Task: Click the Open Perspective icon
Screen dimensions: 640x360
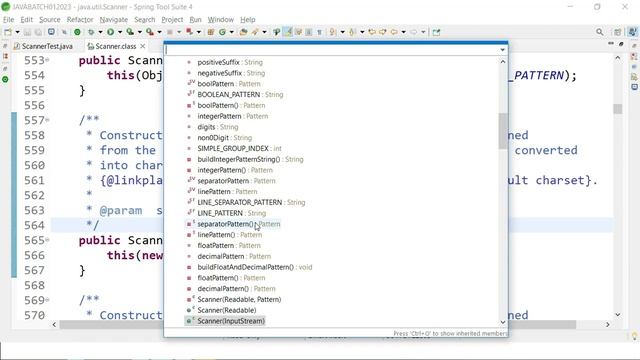Action: point(618,32)
